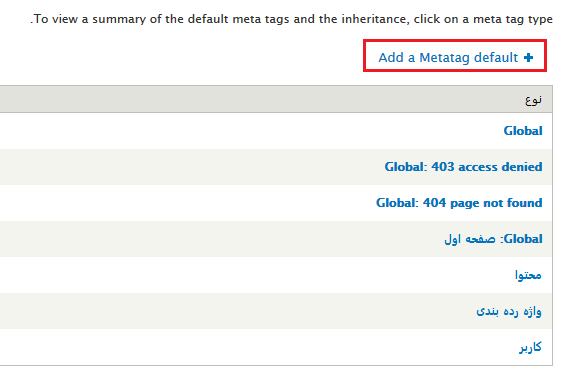Click empty area of the Global row
This screenshot has height=372, width=571.
pos(218,131)
